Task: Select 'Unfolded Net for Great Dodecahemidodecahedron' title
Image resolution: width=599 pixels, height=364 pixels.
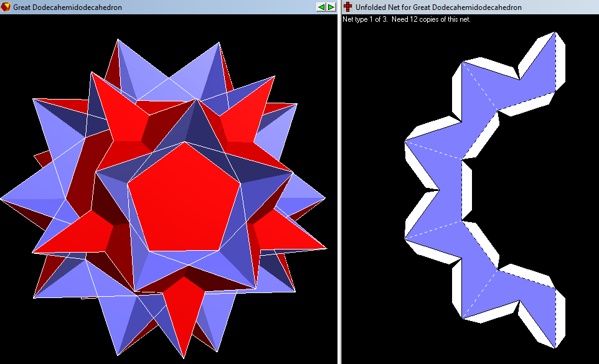Action: [x=438, y=7]
